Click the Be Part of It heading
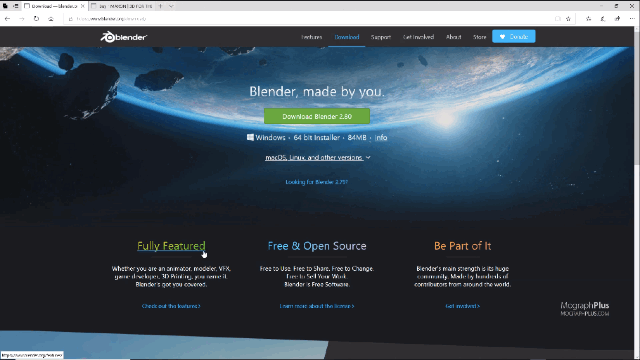The height and width of the screenshot is (360, 640). pos(462,246)
